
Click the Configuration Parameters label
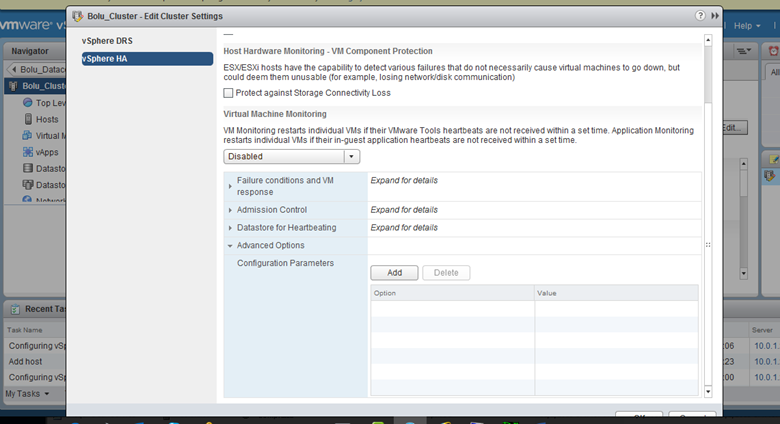[x=285, y=263]
